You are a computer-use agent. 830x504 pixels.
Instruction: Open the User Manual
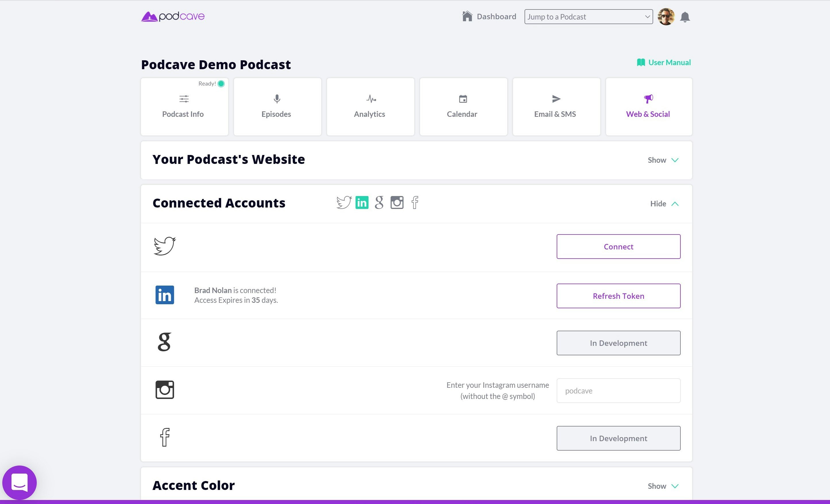coord(663,62)
